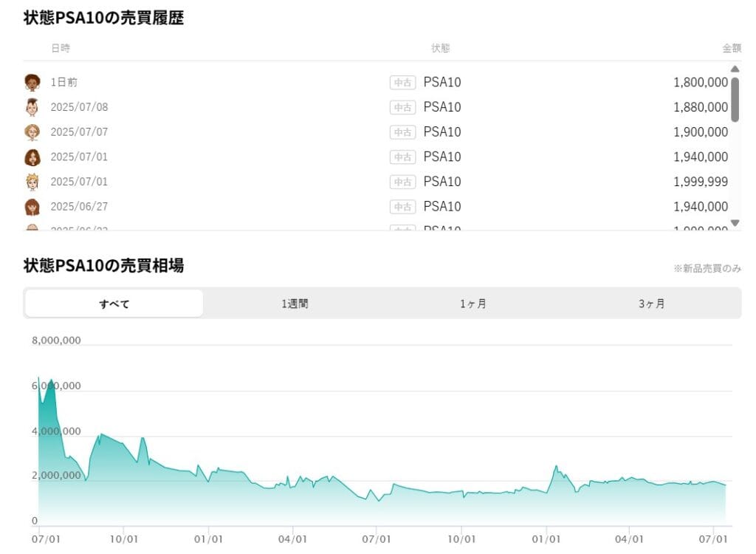This screenshot has height=554, width=756.
Task: Click the 2,000,000 y-axis label
Action: click(56, 476)
